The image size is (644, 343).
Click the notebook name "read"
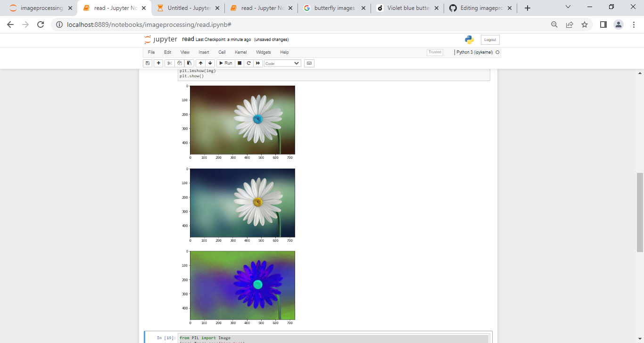pyautogui.click(x=188, y=39)
